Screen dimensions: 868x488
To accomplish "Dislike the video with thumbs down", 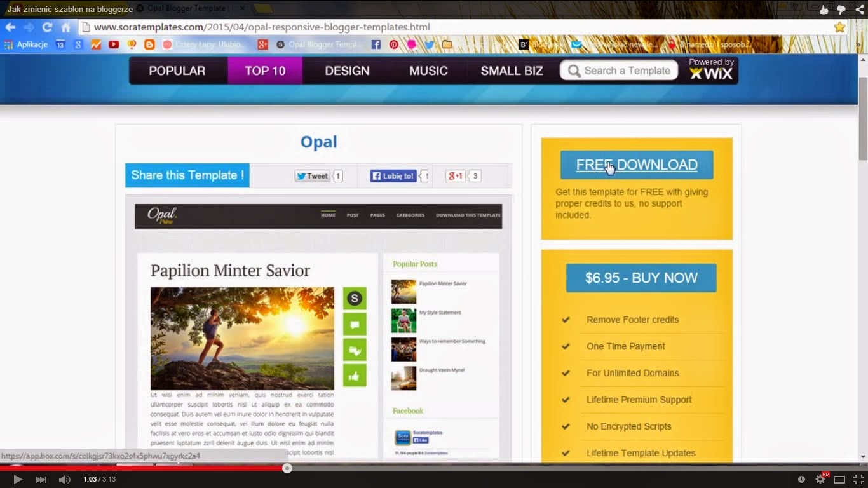I will tap(841, 10).
